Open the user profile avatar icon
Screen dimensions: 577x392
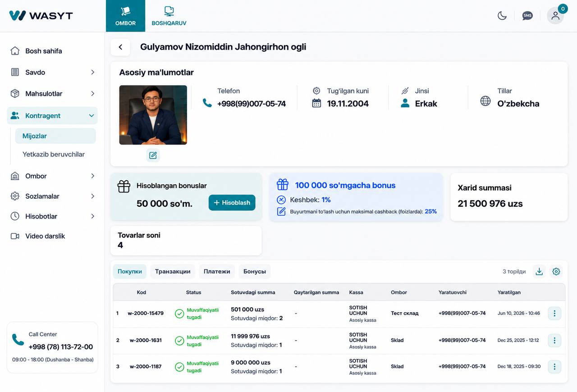(555, 16)
